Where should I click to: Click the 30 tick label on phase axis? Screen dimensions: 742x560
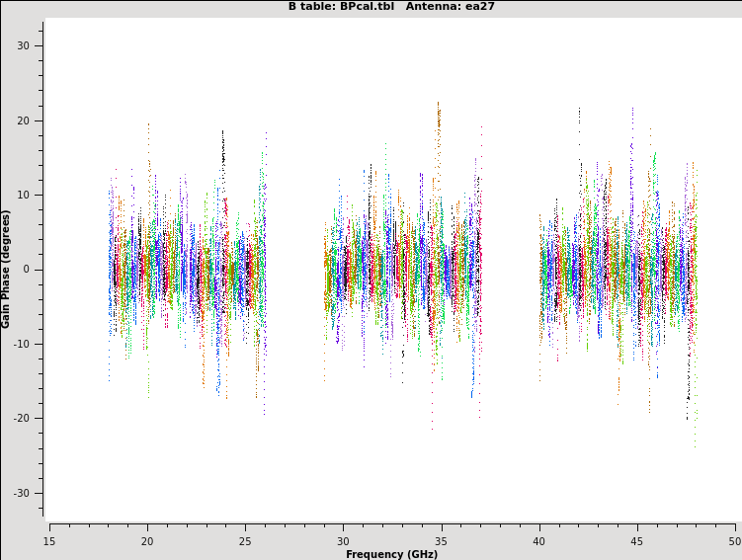[x=24, y=46]
